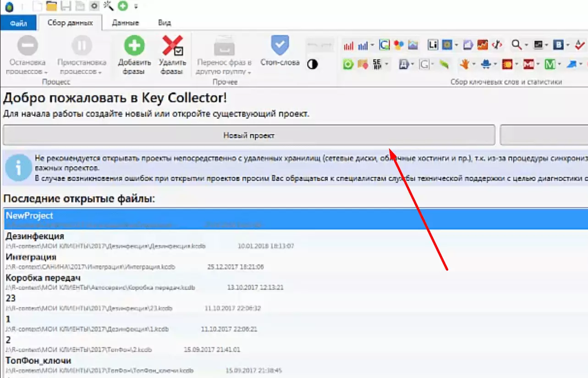The width and height of the screenshot is (588, 378).
Task: Click the letter A with red checkmark icon
Action: (581, 45)
